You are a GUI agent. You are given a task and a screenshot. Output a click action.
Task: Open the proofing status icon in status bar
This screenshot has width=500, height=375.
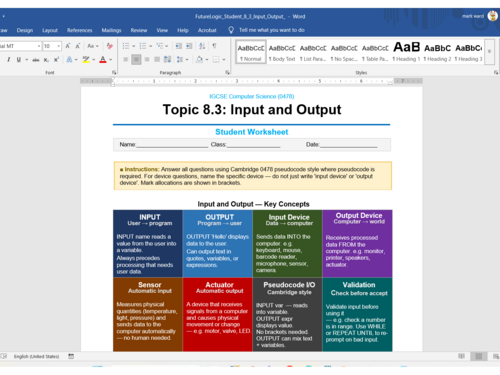(4, 356)
